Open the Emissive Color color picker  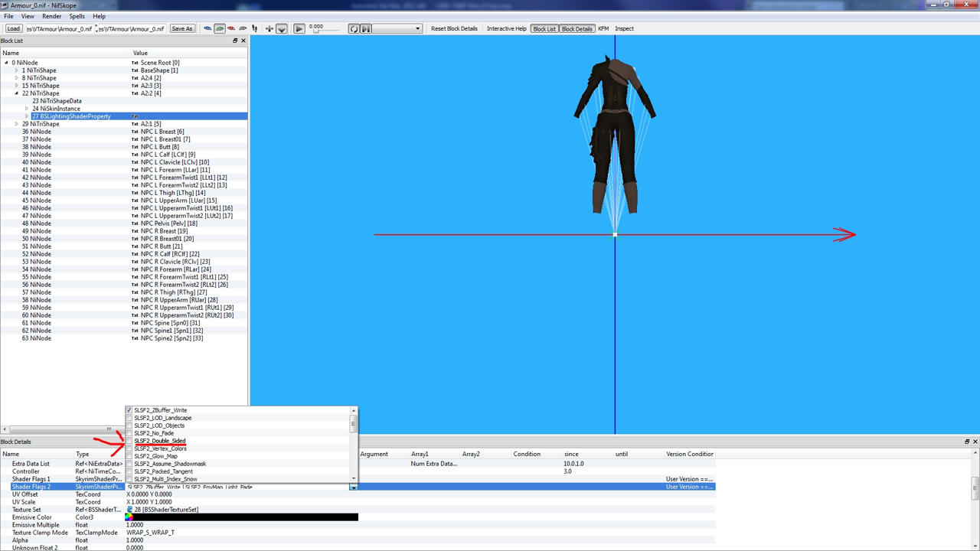[x=129, y=517]
